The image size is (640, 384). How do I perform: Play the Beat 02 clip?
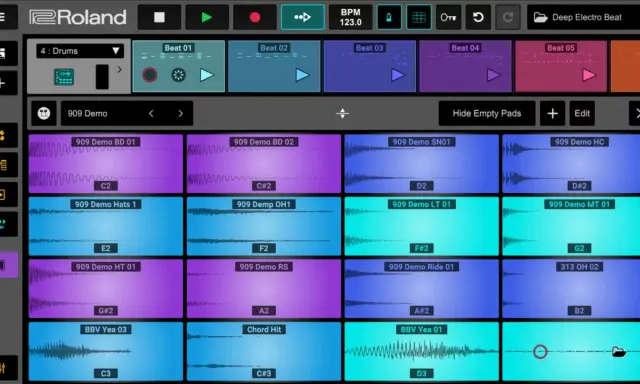coord(302,75)
